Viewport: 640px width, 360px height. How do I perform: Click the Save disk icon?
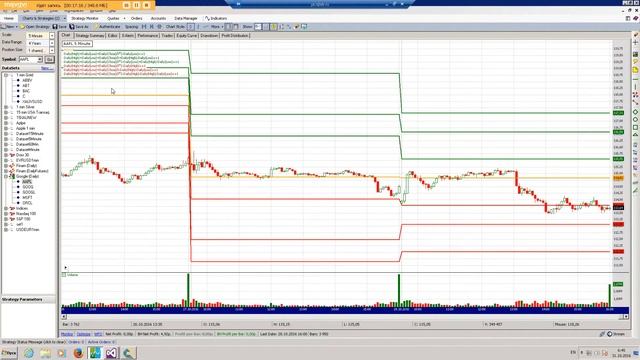55,27
